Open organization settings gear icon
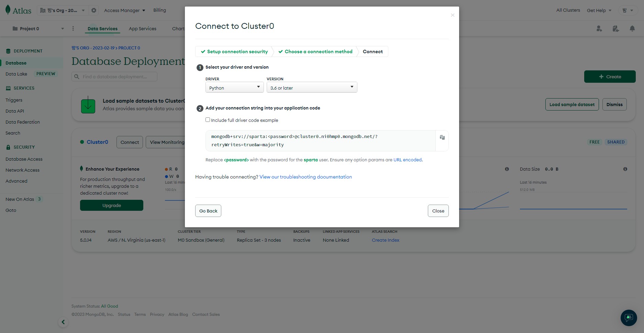 [94, 10]
